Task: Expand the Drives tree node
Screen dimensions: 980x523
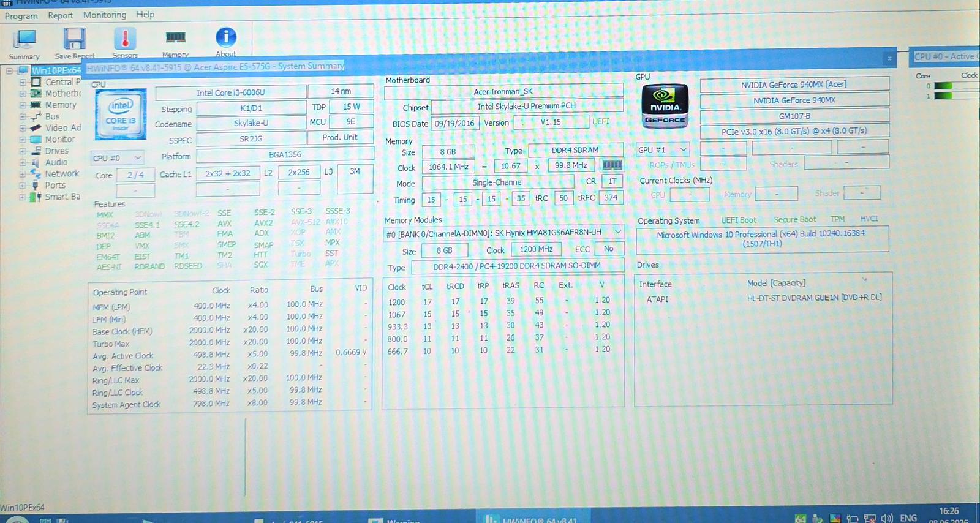Action: [23, 151]
